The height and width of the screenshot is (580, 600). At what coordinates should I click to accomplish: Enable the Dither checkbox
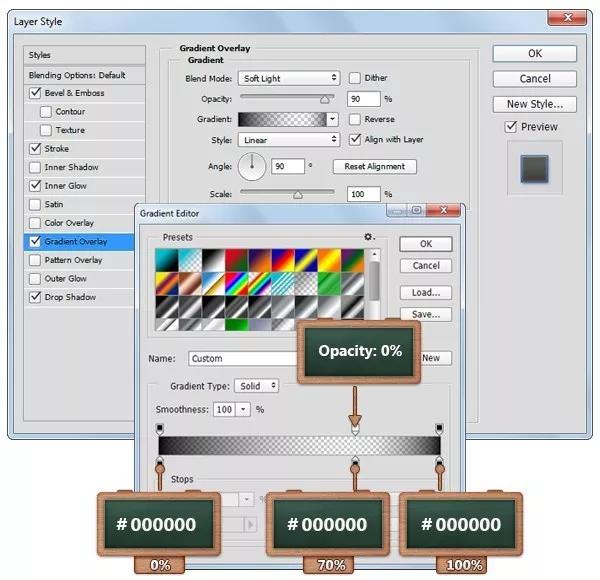click(354, 78)
